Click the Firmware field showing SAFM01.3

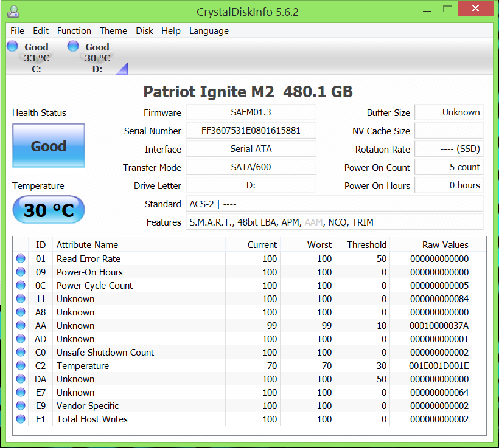click(251, 112)
